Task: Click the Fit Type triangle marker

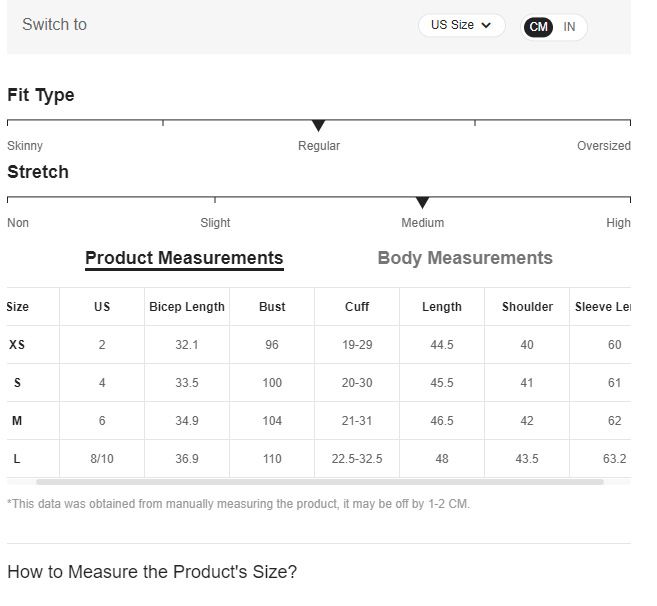Action: 318,126
